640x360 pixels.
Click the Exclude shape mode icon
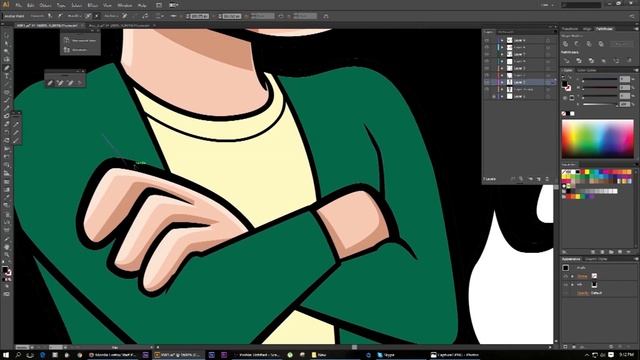601,44
